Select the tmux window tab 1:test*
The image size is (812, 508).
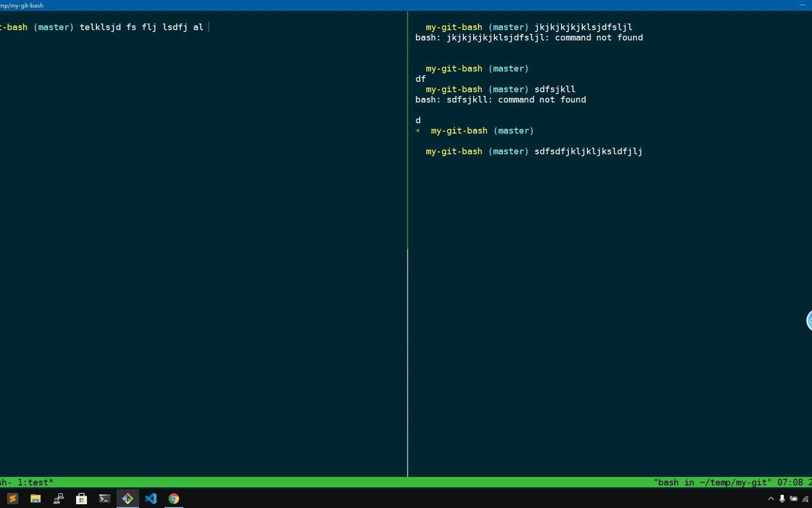pyautogui.click(x=36, y=483)
